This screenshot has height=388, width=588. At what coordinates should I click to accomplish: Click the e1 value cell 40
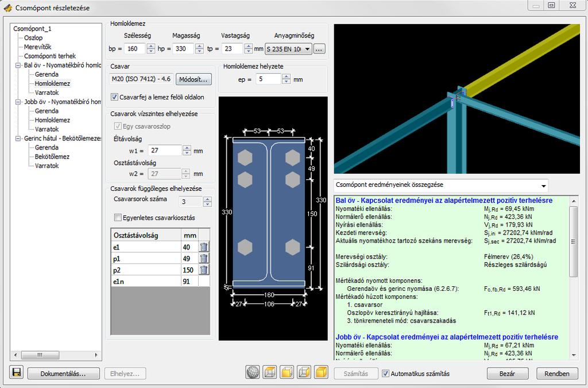[189, 247]
